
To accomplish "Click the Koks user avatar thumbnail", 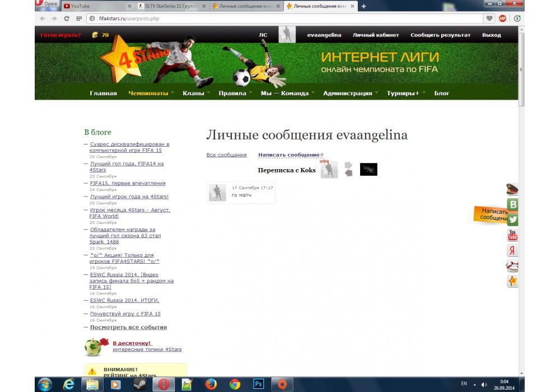I will [x=329, y=170].
